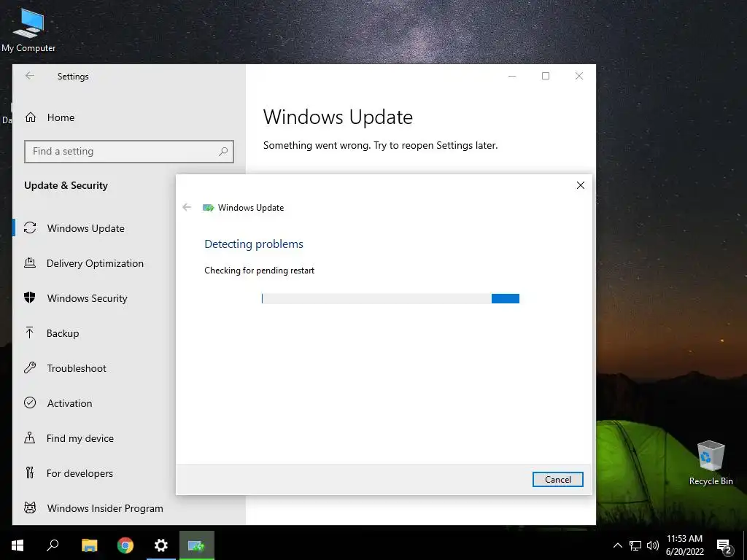
Task: Open the My Computer desktop icon
Action: click(x=28, y=29)
